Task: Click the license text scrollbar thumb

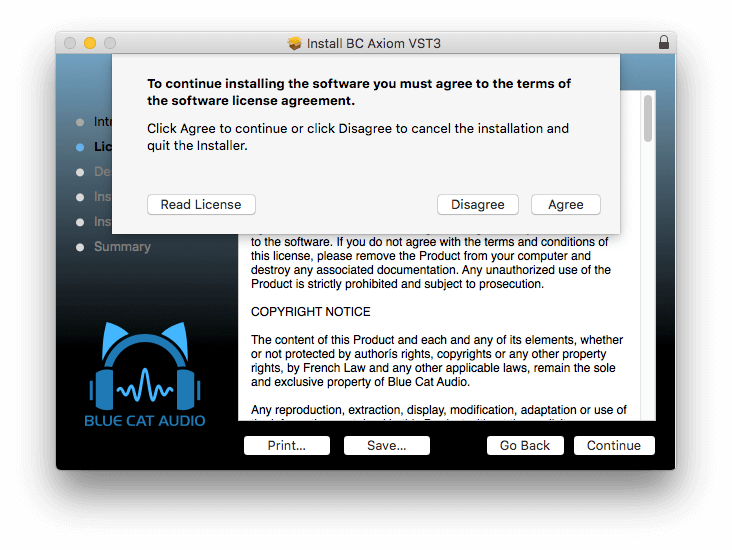Action: point(648,118)
